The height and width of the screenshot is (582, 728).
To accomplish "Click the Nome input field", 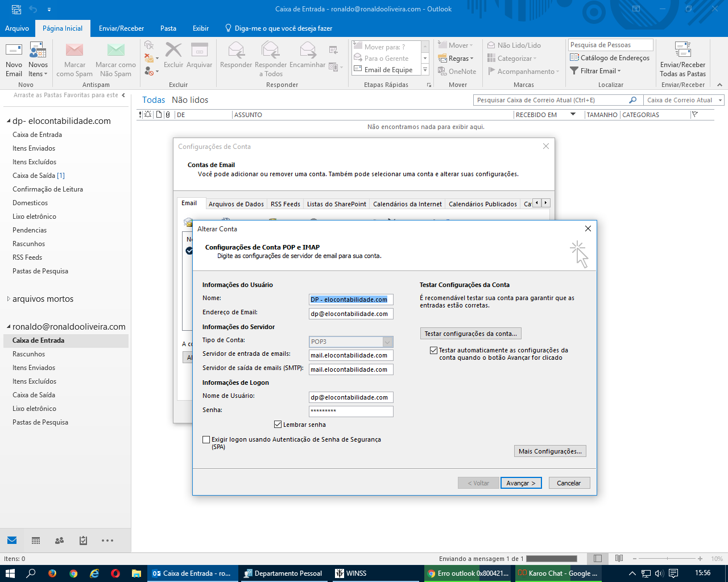I will pos(351,300).
